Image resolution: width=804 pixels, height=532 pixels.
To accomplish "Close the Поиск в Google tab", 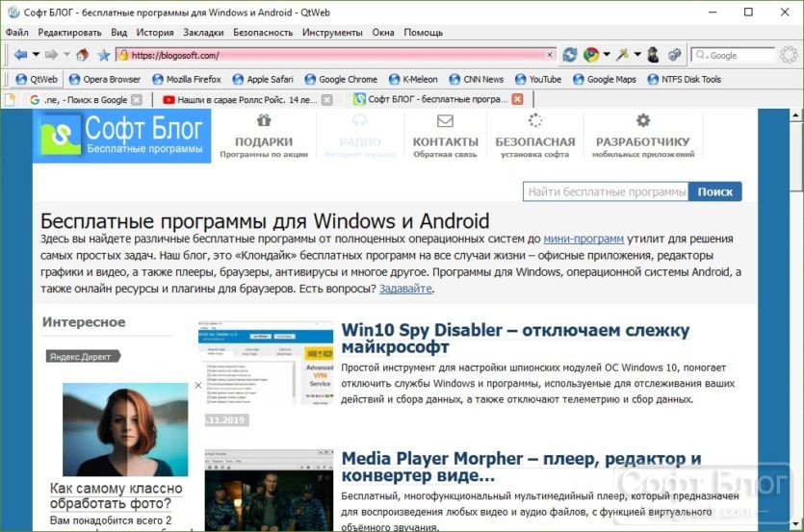I will (x=137, y=100).
